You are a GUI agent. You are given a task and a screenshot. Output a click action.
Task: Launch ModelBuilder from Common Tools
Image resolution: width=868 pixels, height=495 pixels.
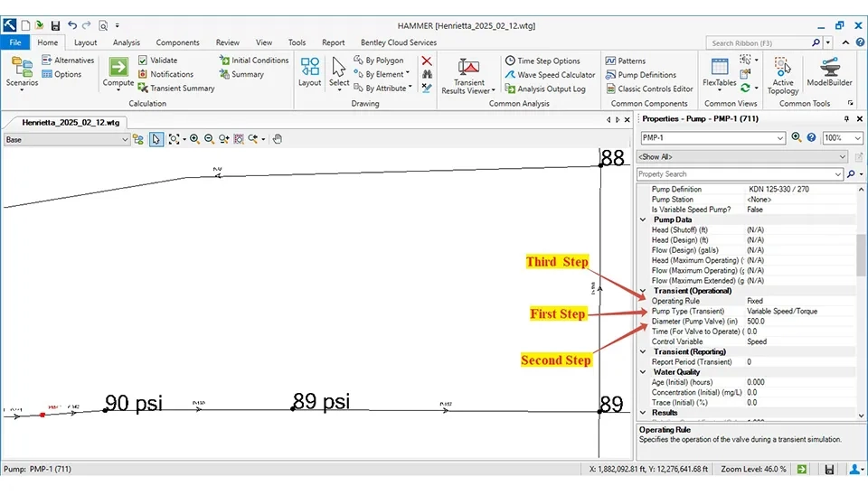point(829,71)
